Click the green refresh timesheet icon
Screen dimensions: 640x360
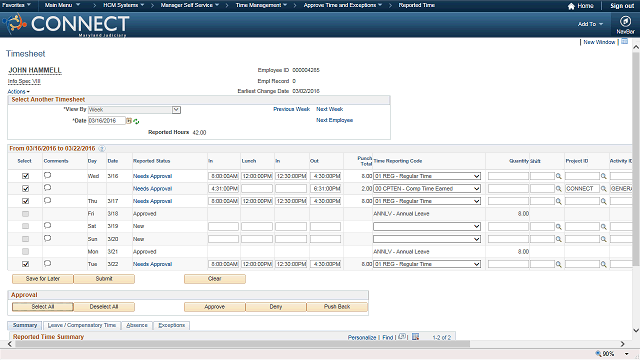click(x=136, y=121)
